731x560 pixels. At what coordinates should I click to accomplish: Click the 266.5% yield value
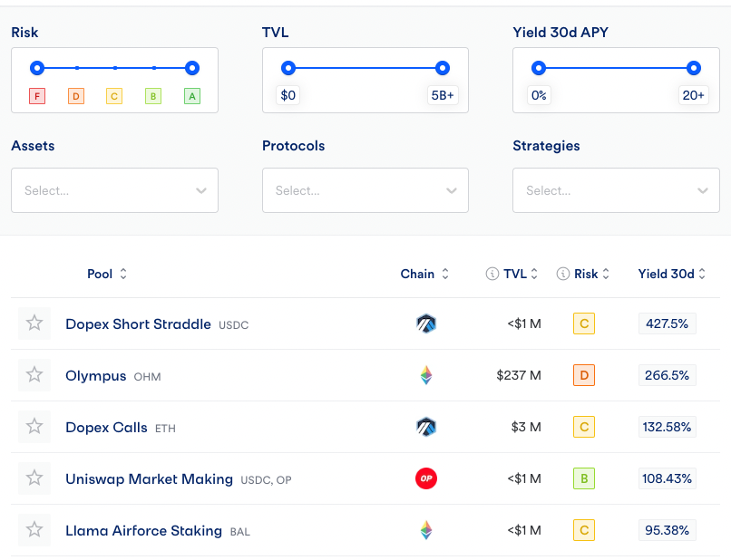point(668,375)
